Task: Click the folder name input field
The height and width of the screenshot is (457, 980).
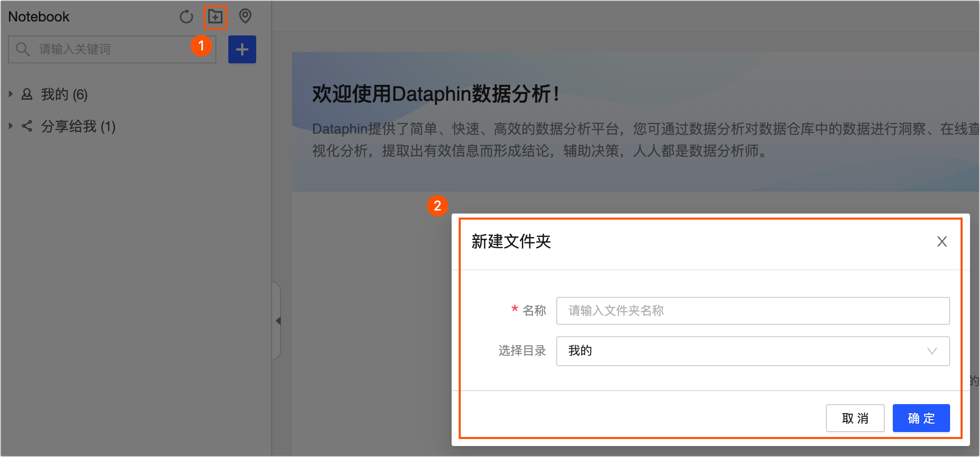Action: click(x=753, y=311)
